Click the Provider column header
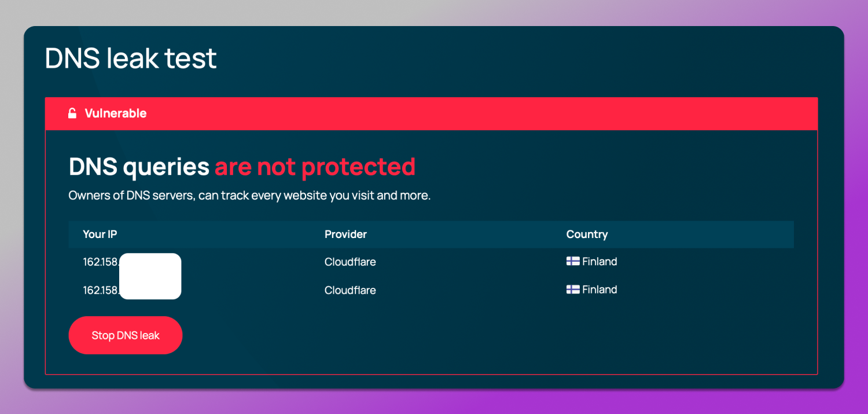The height and width of the screenshot is (414, 868). pos(345,235)
